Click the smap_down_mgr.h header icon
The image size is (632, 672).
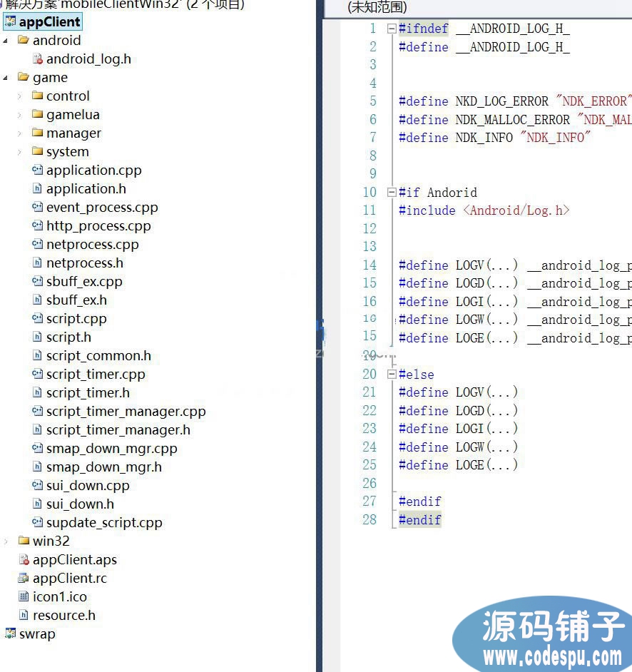click(37, 467)
